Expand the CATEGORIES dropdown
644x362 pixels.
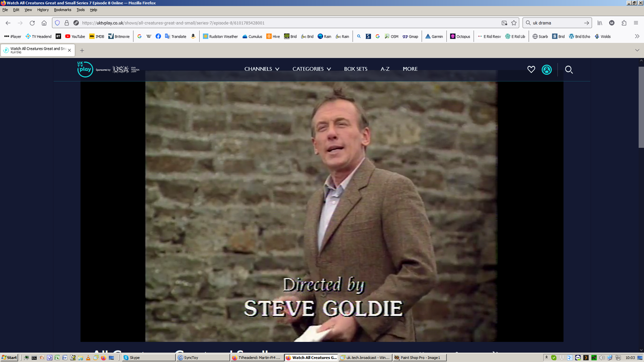(311, 69)
